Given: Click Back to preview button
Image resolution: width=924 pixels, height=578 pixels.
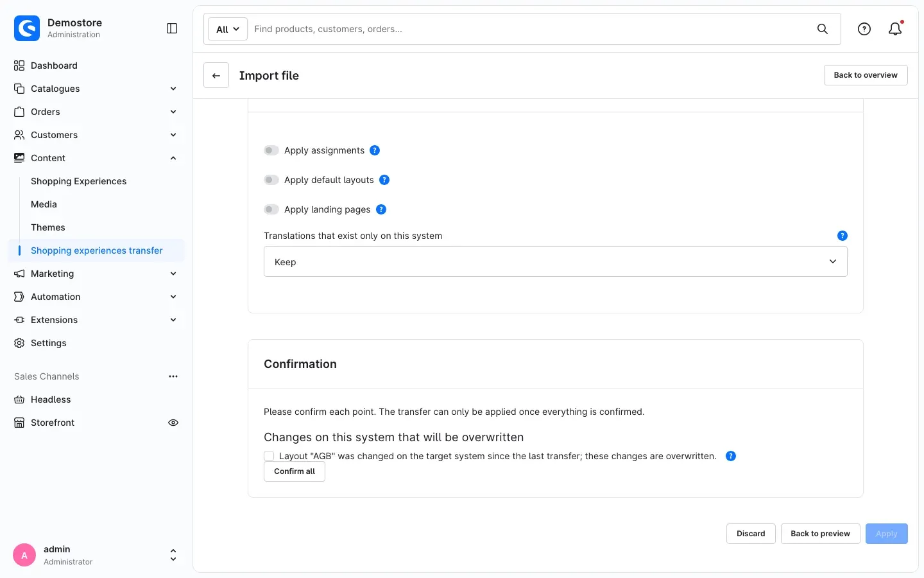Looking at the screenshot, I should (x=820, y=534).
